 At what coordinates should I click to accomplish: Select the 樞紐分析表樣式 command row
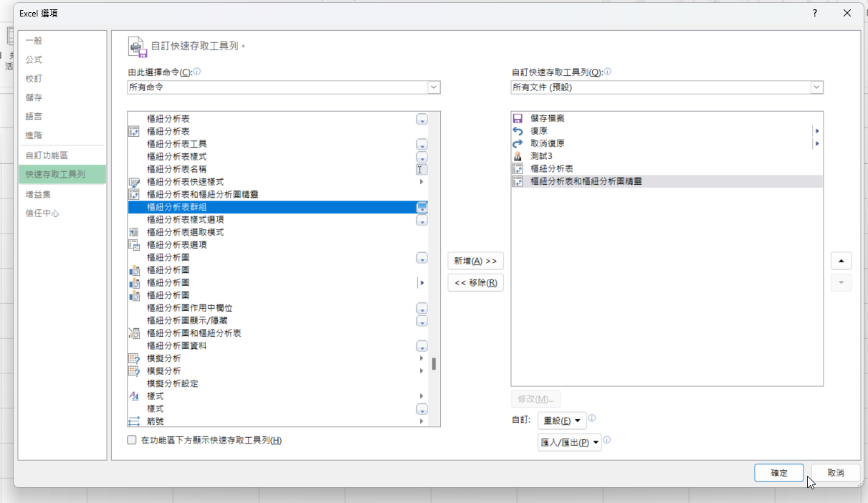pyautogui.click(x=277, y=156)
